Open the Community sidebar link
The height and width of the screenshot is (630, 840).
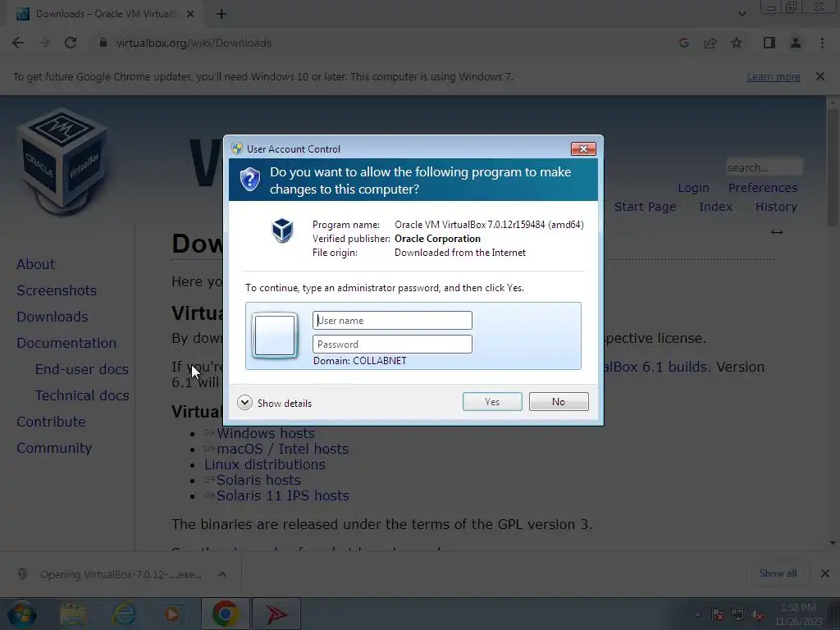tap(54, 448)
